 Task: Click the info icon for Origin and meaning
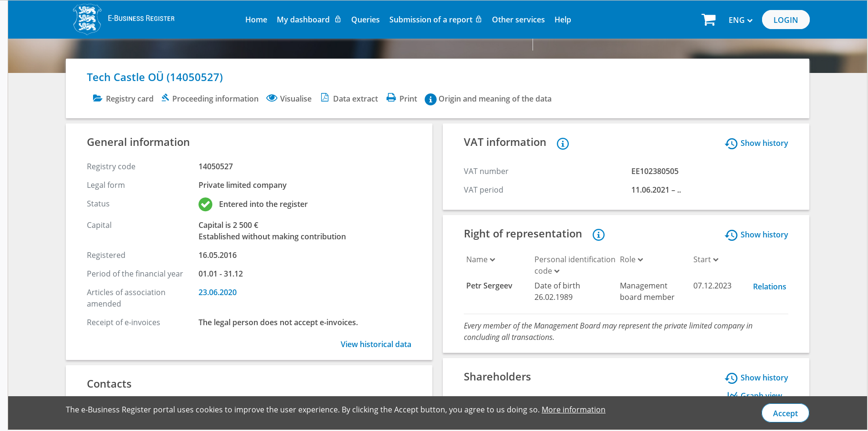430,99
